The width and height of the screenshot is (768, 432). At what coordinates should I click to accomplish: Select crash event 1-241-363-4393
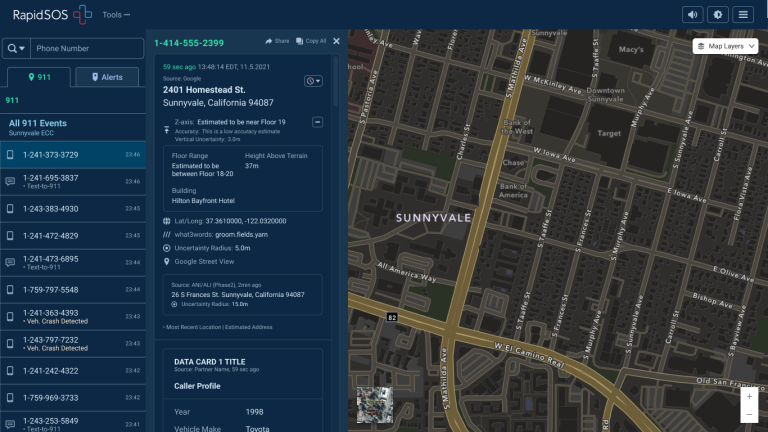click(73, 316)
